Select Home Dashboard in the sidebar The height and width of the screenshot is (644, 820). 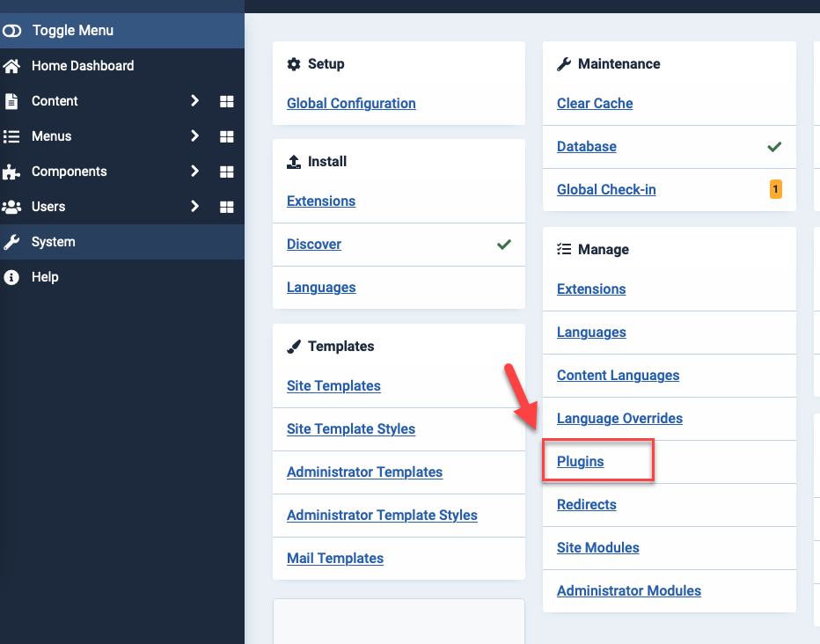pos(83,66)
